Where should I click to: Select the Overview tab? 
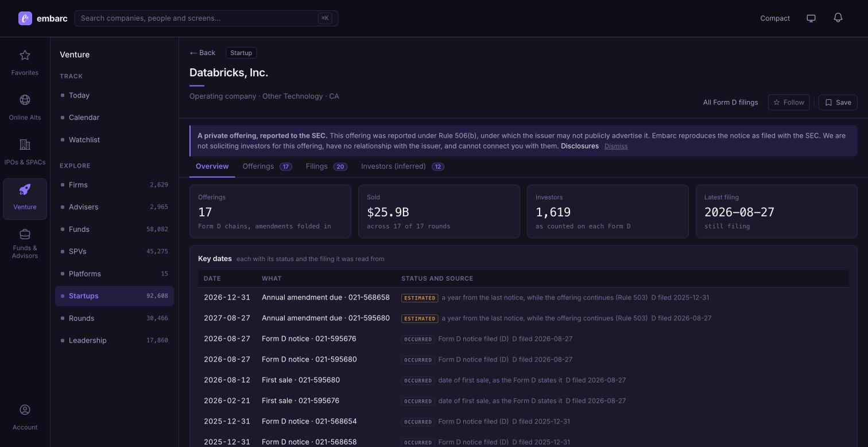coord(212,166)
